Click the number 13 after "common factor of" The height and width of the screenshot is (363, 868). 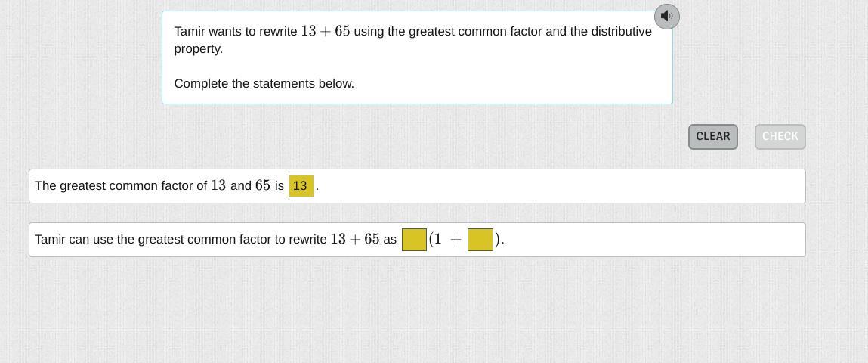coord(218,185)
